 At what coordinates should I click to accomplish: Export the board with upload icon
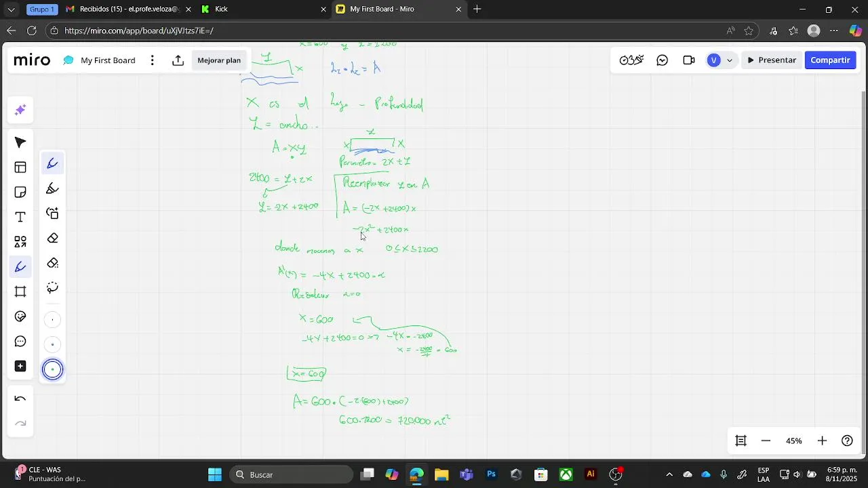178,60
